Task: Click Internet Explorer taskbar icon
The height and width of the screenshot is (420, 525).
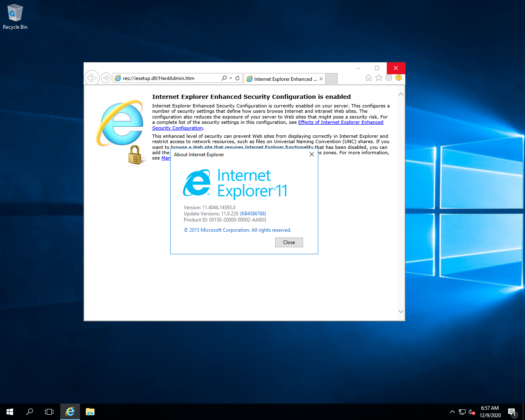Action: (x=70, y=412)
